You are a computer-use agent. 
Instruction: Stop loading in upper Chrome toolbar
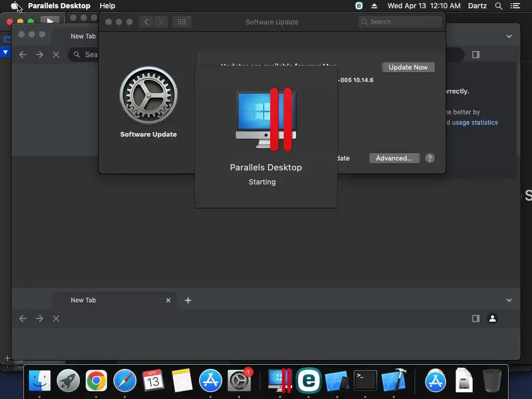pos(56,55)
